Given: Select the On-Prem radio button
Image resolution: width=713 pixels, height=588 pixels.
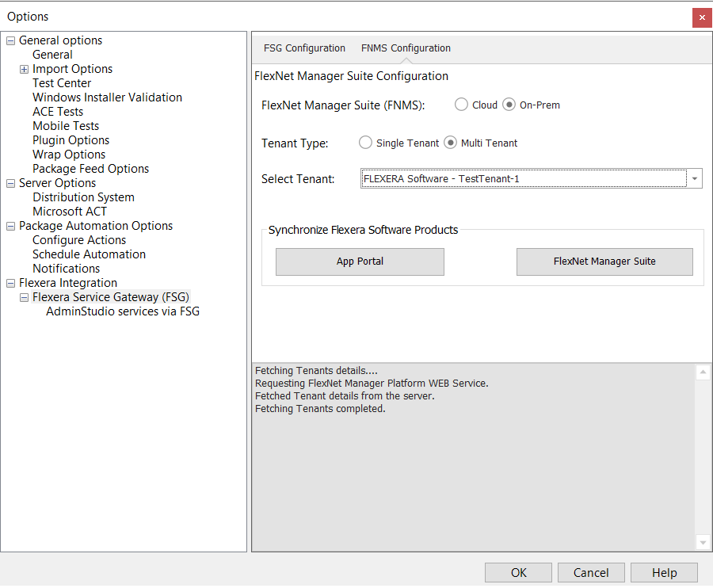Looking at the screenshot, I should point(509,105).
